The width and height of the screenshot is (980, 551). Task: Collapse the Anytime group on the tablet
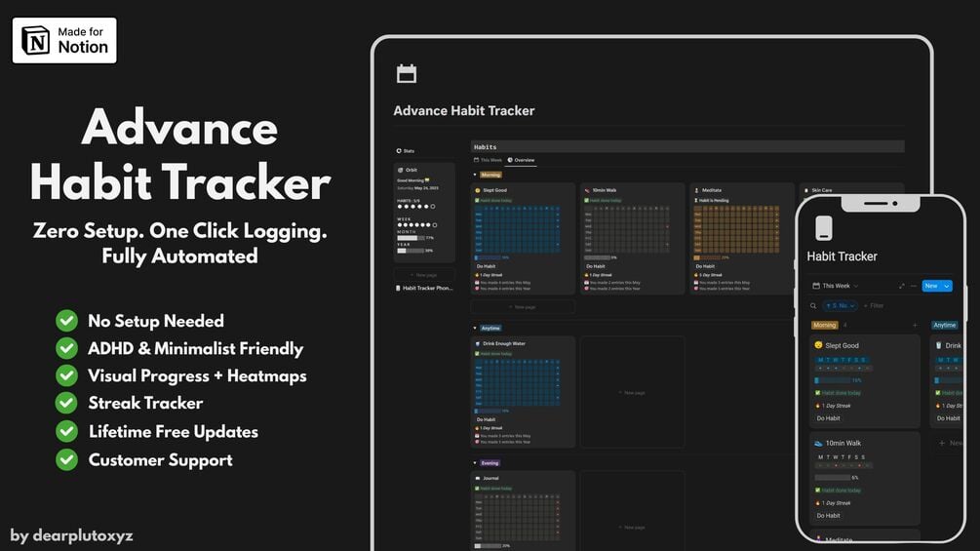[475, 328]
